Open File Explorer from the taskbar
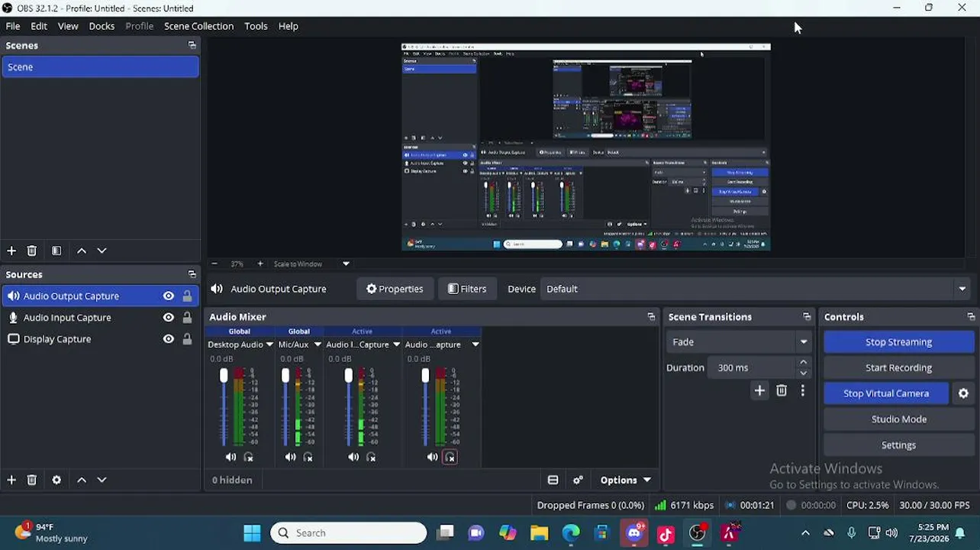 click(539, 532)
